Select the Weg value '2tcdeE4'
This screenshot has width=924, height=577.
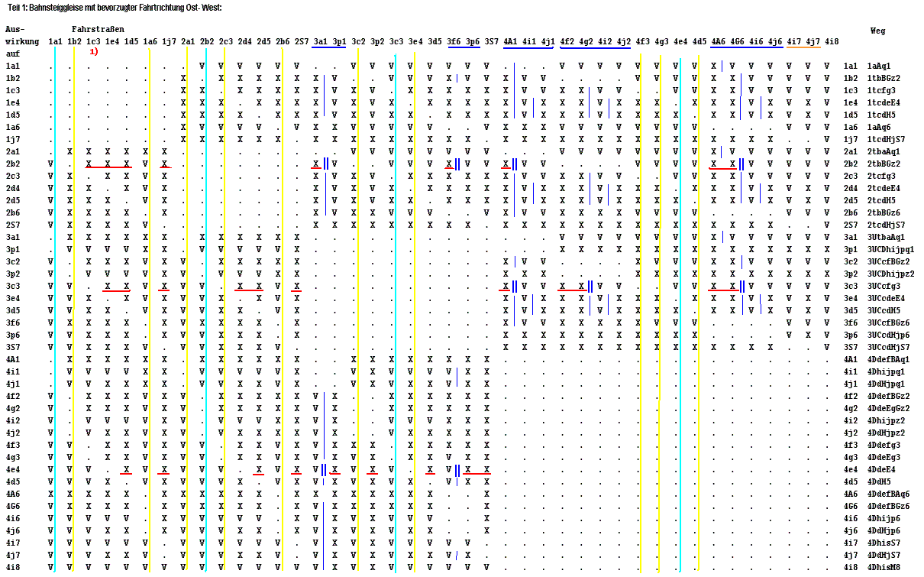click(884, 189)
